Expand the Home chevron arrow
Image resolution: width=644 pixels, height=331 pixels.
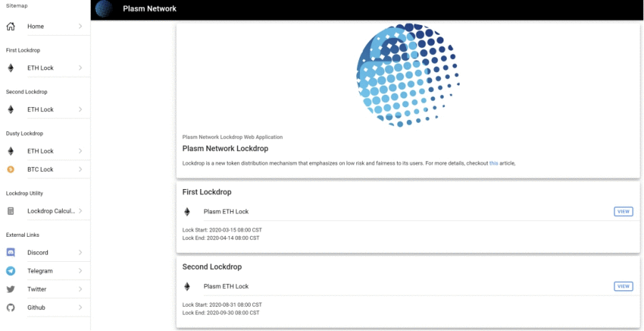tap(80, 27)
